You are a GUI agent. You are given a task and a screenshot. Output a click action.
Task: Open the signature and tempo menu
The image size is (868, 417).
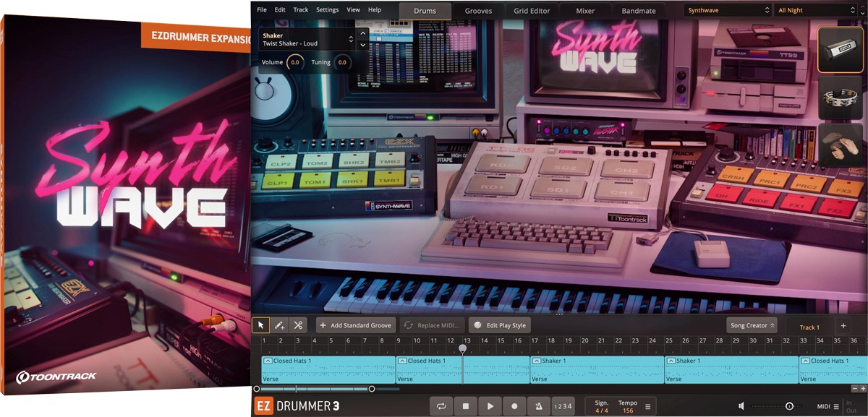[647, 406]
